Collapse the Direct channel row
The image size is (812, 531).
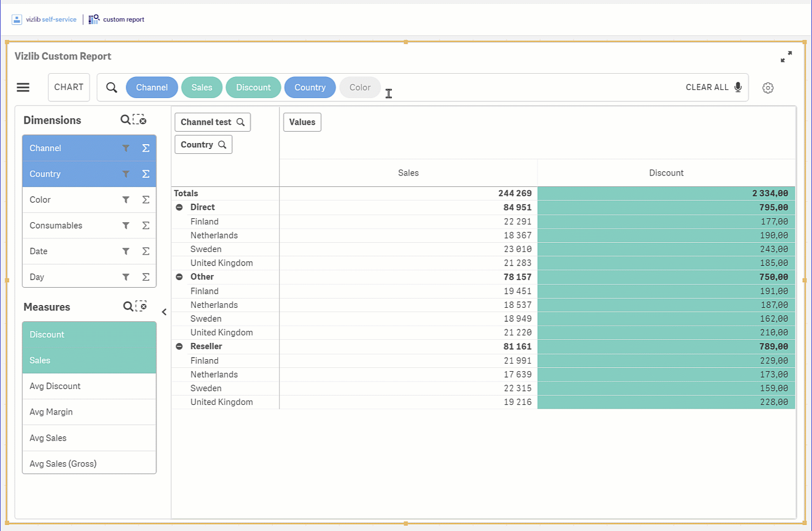179,208
